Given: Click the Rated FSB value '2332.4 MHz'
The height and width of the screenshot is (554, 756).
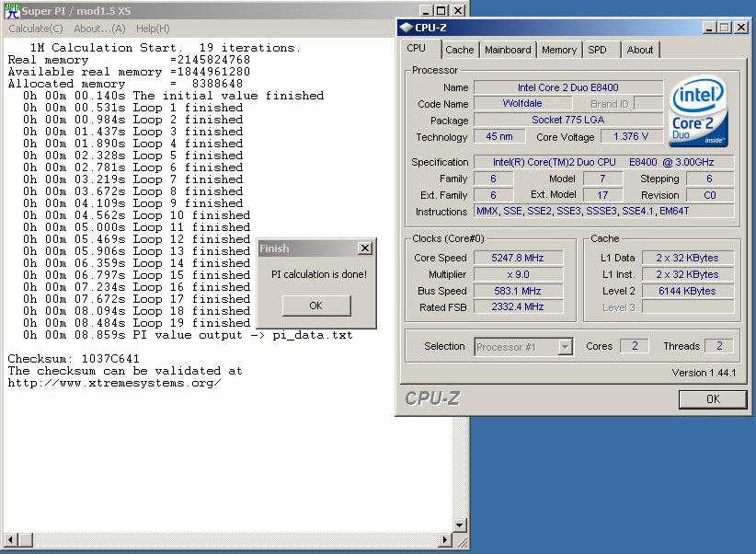Looking at the screenshot, I should 518,307.
